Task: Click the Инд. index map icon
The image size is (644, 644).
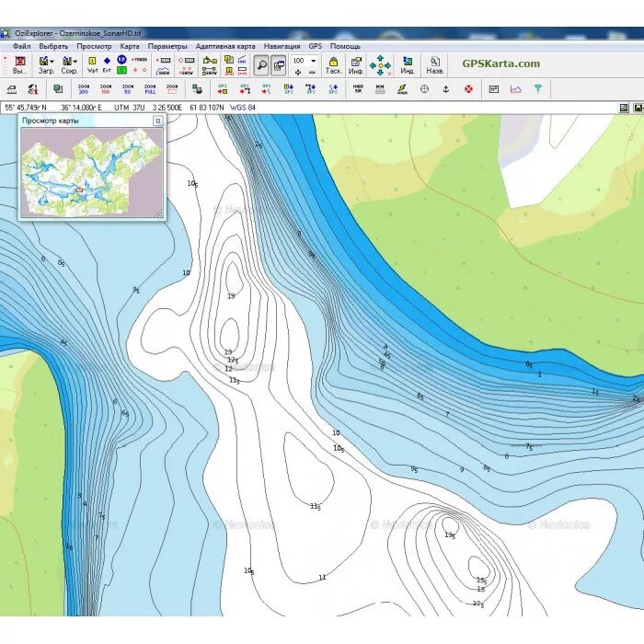Action: [x=407, y=65]
